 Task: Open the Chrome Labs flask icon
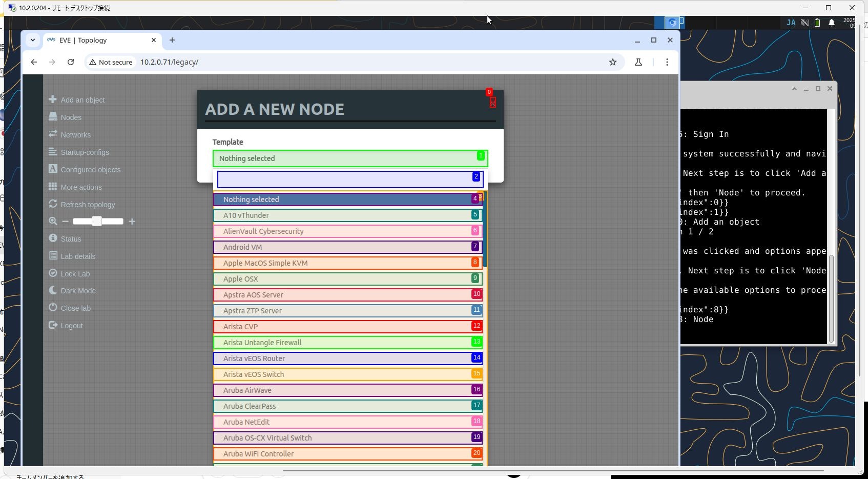tap(638, 62)
